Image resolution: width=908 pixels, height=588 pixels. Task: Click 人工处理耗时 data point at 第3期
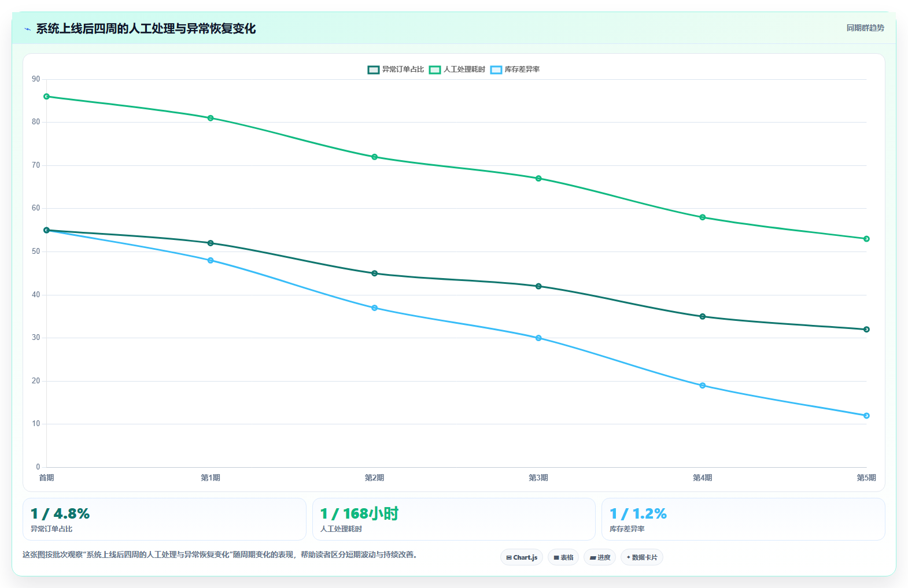(538, 179)
